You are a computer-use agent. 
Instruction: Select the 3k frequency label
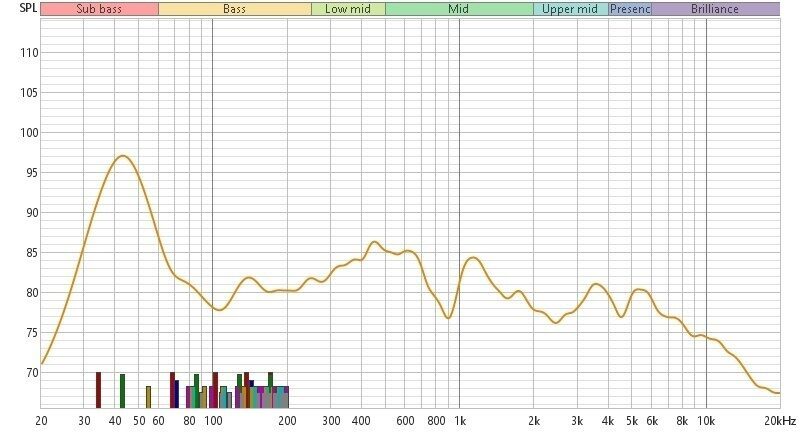577,421
